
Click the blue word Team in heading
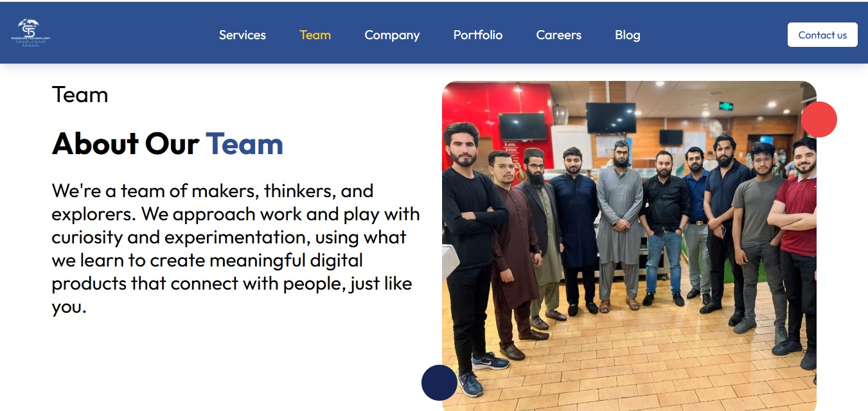245,143
